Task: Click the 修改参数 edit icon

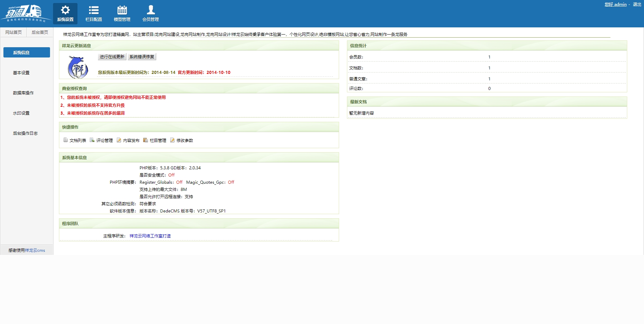Action: click(x=172, y=140)
